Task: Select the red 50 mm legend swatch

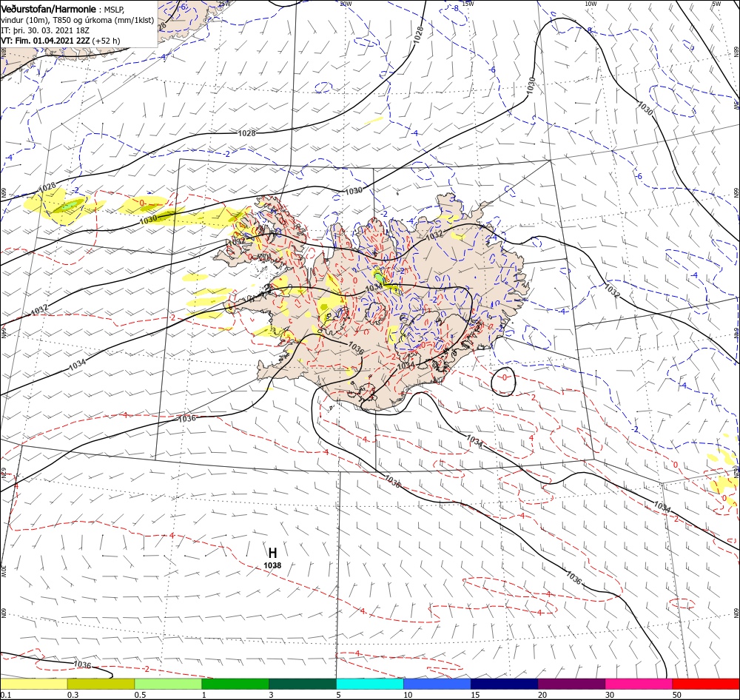Action: pos(706,684)
